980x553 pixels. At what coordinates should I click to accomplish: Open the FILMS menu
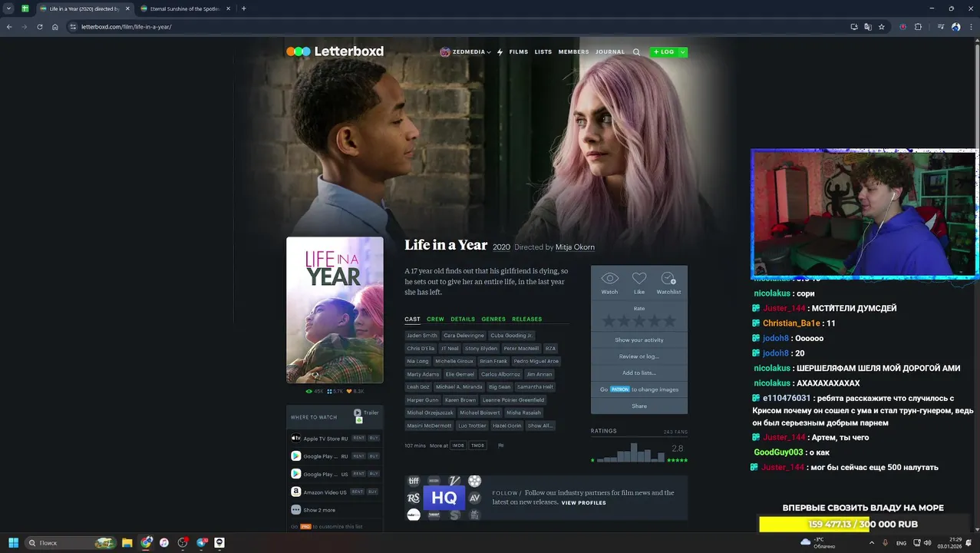tap(519, 52)
